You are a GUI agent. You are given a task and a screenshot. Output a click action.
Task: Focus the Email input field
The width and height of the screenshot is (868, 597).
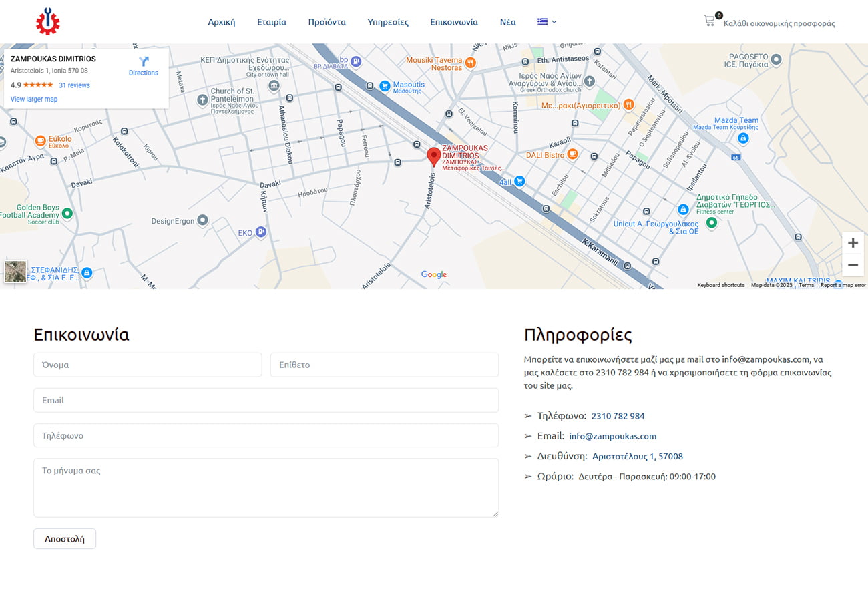click(x=266, y=400)
